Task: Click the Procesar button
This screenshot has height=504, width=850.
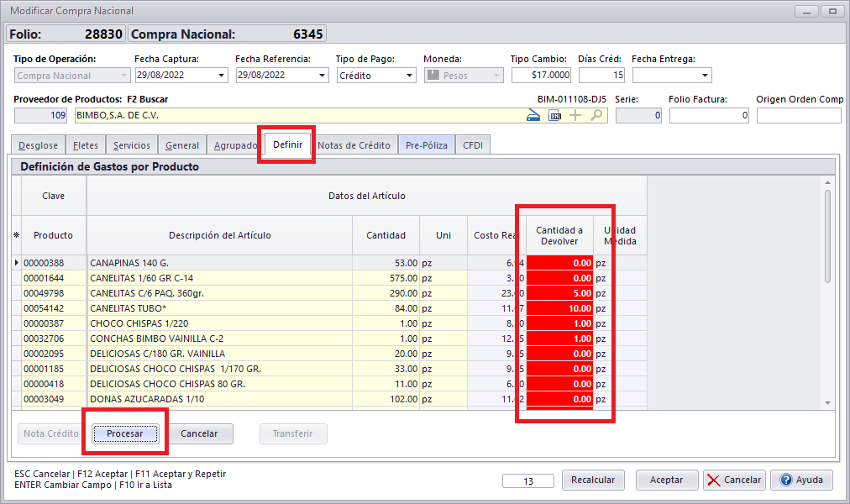Action: 124,433
